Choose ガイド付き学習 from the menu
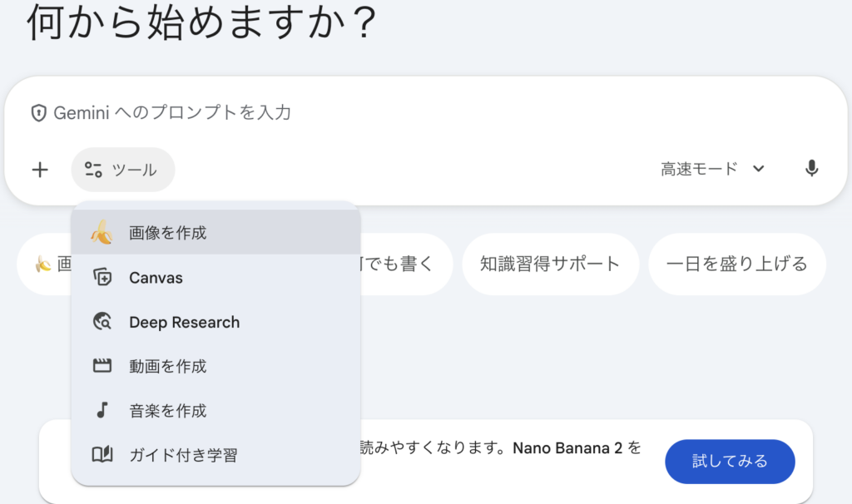 183,455
